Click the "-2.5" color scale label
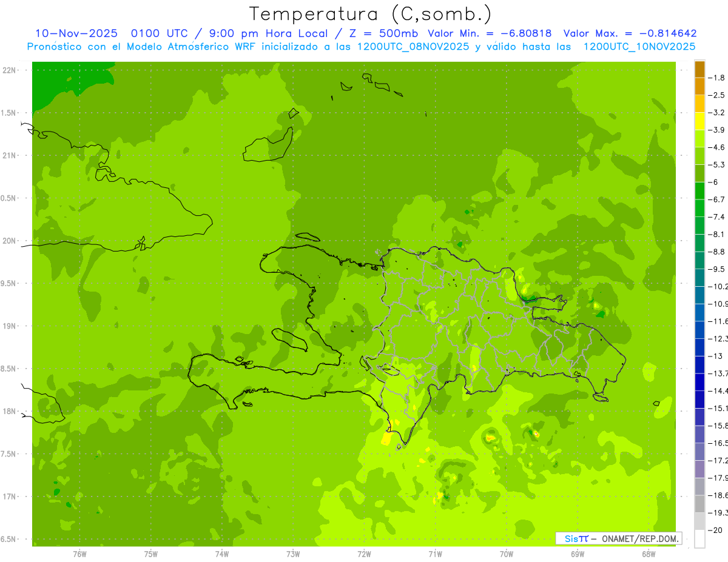 pyautogui.click(x=717, y=95)
